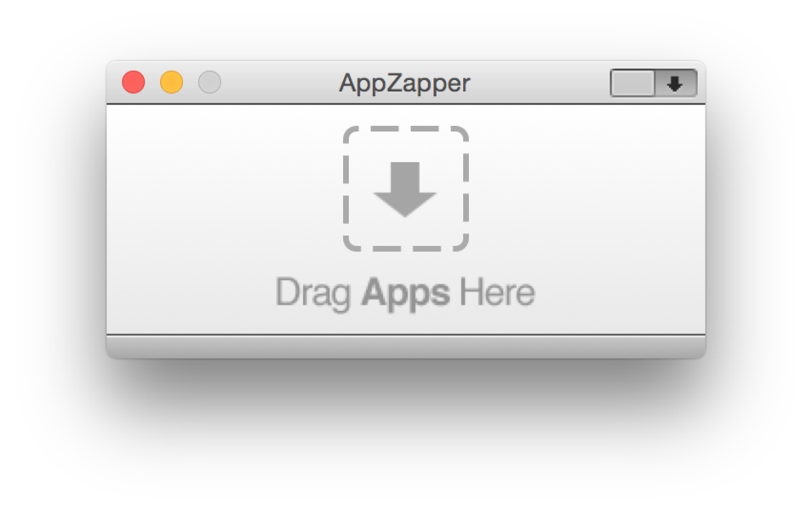Screen dimensions: 812x511
Task: Click inside the dashed drop zone
Action: coord(406,189)
